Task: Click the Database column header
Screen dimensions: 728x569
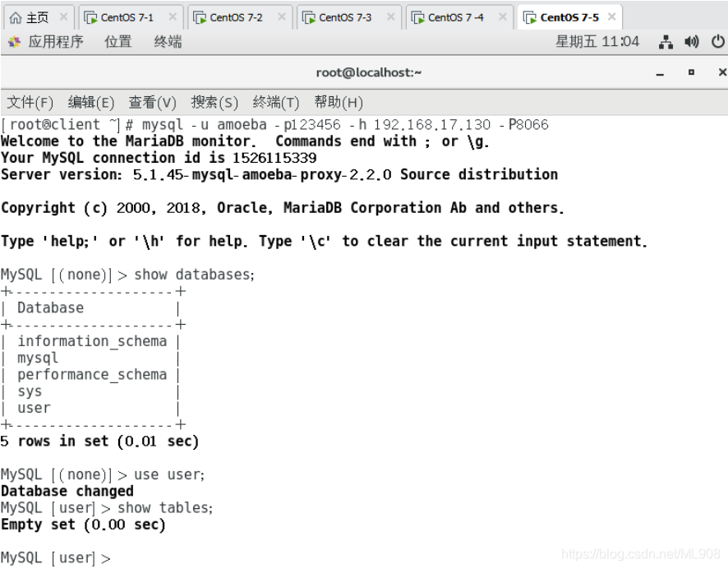Action: (x=51, y=308)
